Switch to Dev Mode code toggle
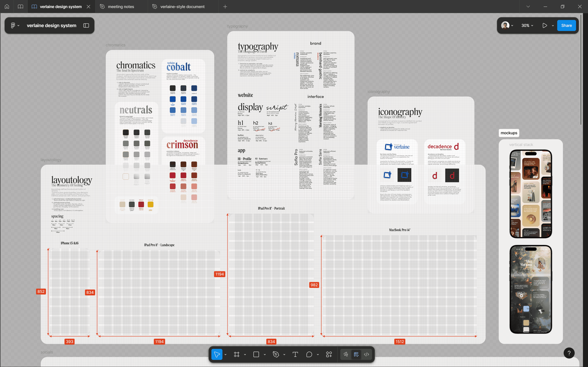The image size is (588, 367). [366, 354]
